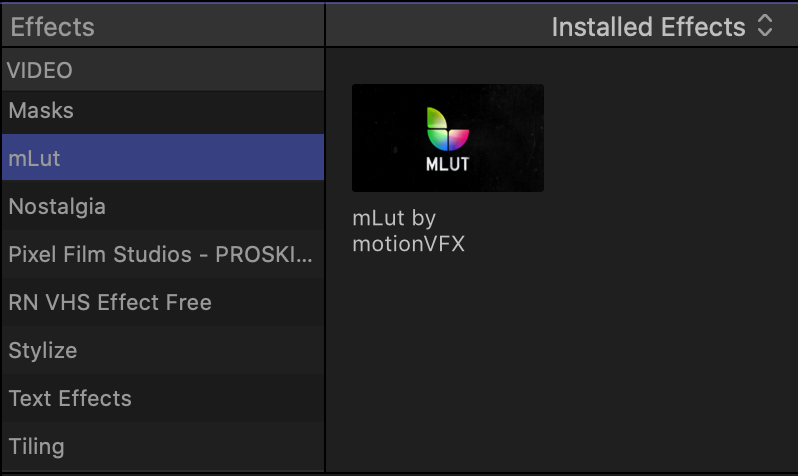Select the highlighted mLut category
The height and width of the screenshot is (476, 798).
(x=36, y=158)
